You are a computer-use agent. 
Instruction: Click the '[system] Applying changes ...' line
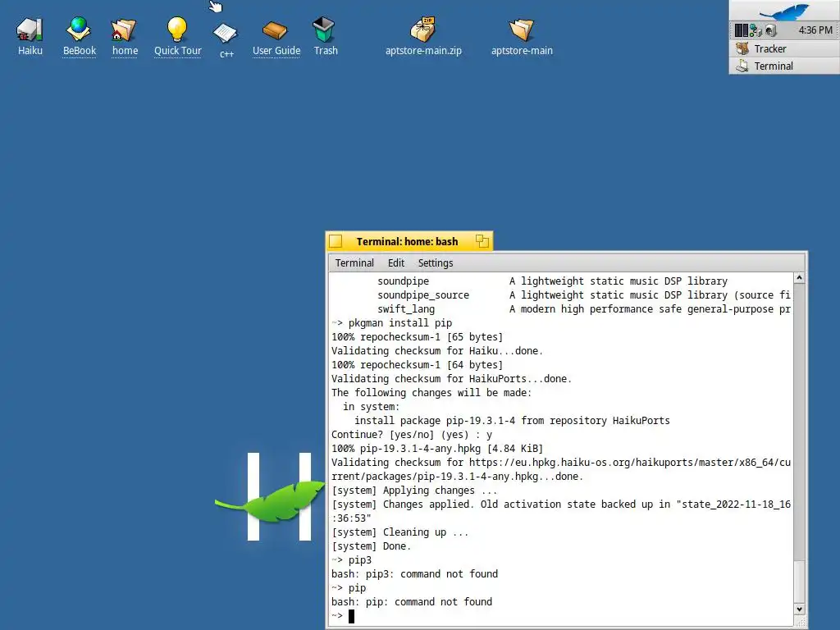tap(414, 491)
